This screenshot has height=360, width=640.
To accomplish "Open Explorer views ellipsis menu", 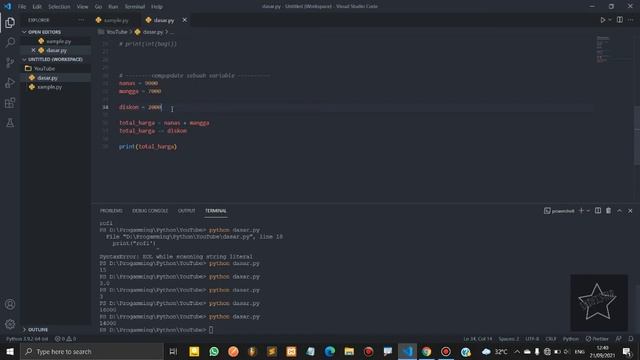I will tap(81, 20).
